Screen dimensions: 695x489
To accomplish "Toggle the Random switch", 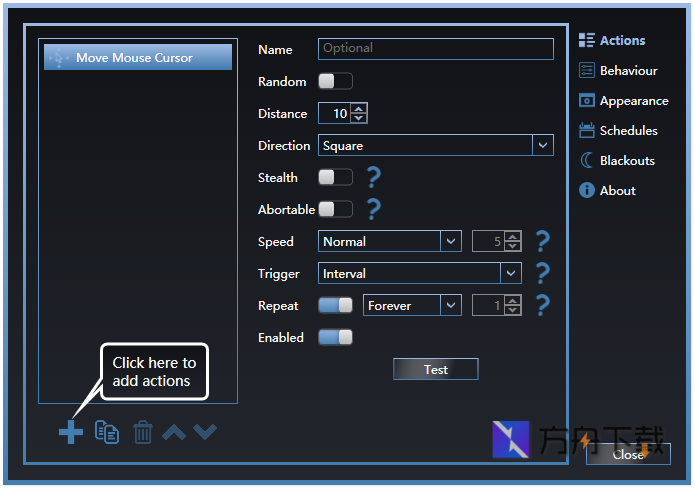I will [335, 82].
